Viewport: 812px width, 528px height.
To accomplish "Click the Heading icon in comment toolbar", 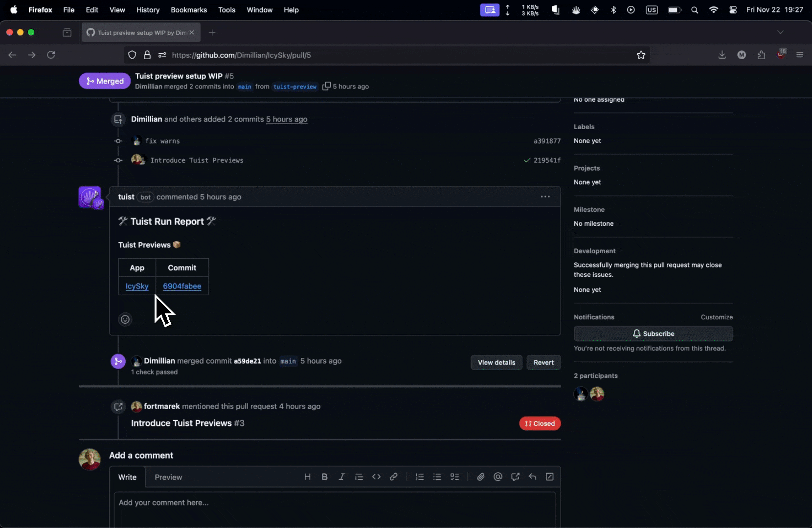I will (x=307, y=477).
